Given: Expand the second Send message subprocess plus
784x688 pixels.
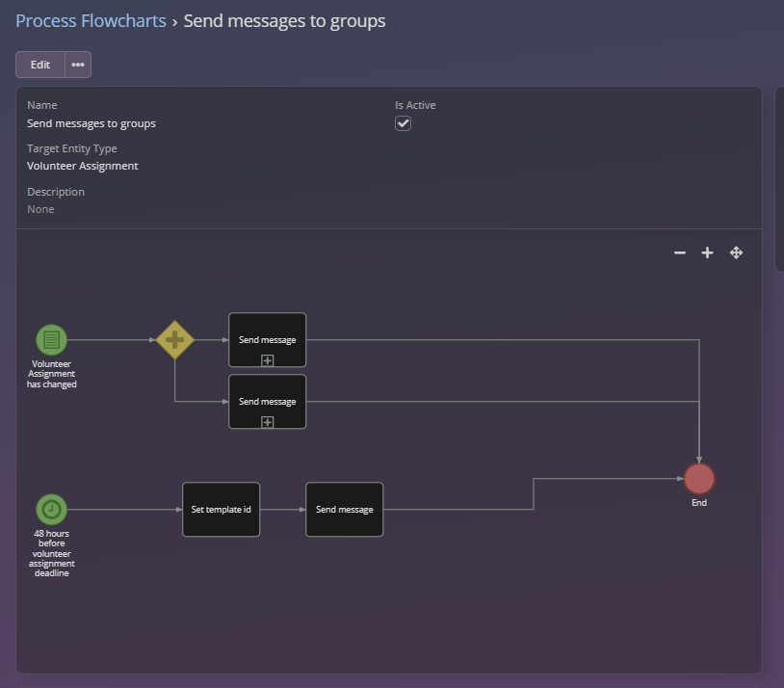Looking at the screenshot, I should [268, 422].
